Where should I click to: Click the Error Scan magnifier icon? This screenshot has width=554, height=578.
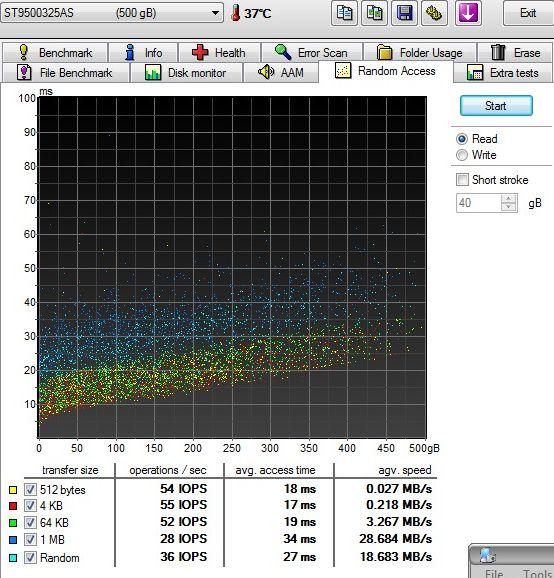click(x=283, y=52)
